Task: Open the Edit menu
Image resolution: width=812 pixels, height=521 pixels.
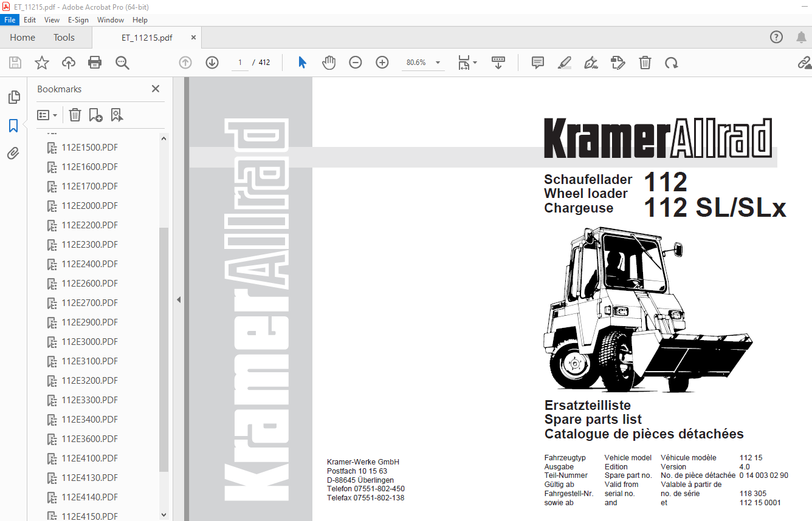Action: point(30,20)
